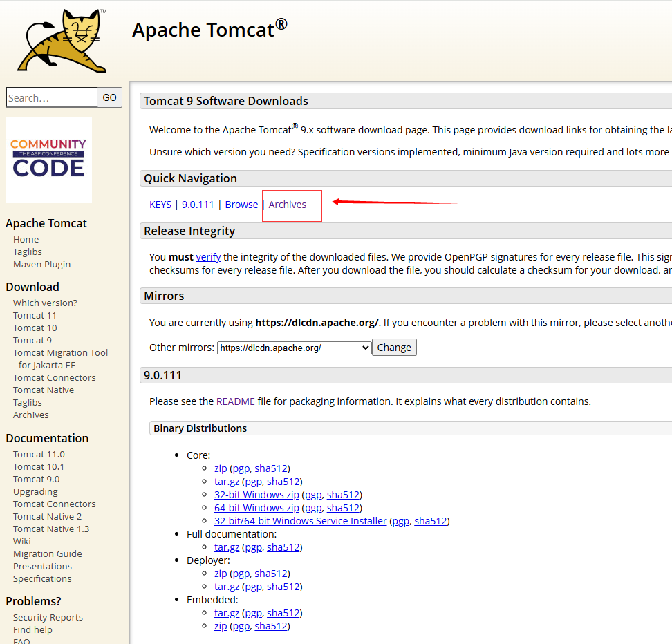The width and height of the screenshot is (672, 644).
Task: Open pgp signature for 32-bit Windows zip
Action: [313, 495]
